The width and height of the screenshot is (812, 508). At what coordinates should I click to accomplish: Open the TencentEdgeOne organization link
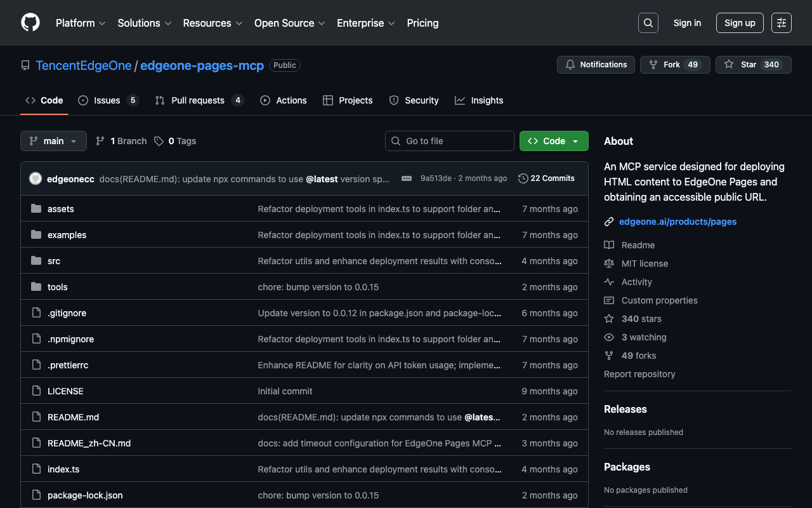tap(84, 65)
